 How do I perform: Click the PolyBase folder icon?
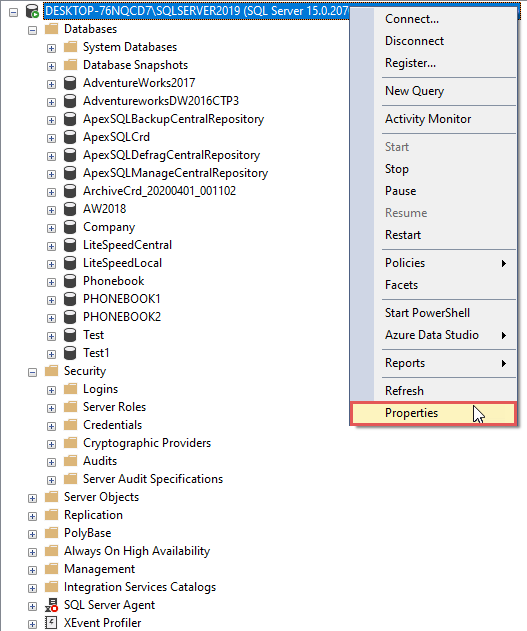(51, 533)
